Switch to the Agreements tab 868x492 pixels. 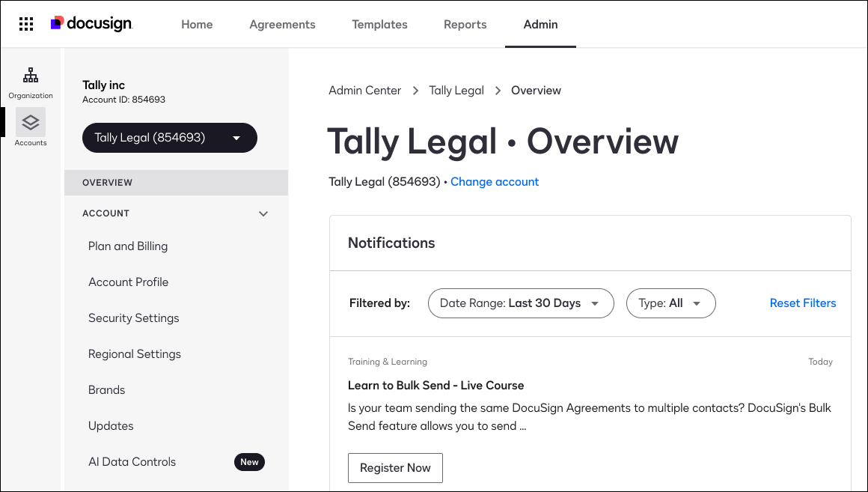tap(282, 24)
